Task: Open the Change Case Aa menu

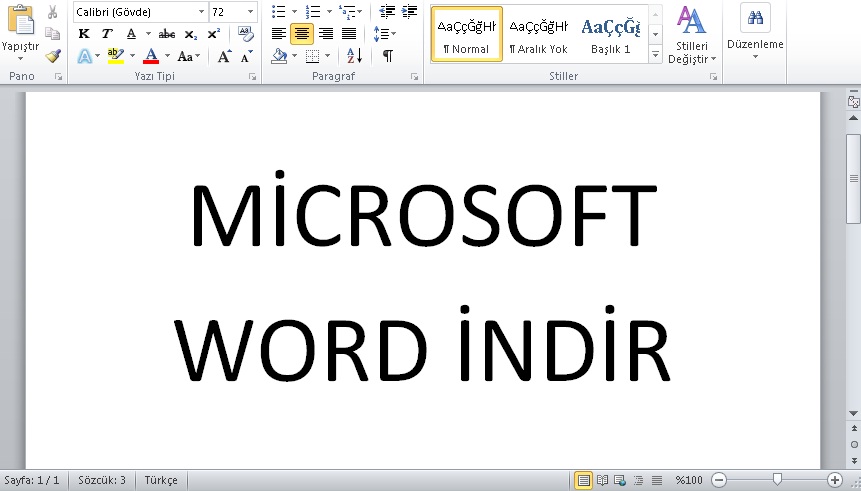Action: [x=189, y=56]
